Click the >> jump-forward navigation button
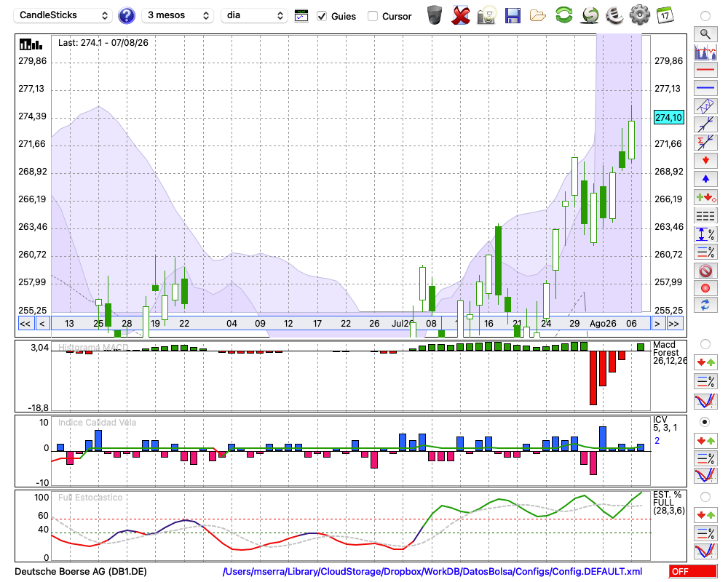The width and height of the screenshot is (728, 582). [x=673, y=324]
